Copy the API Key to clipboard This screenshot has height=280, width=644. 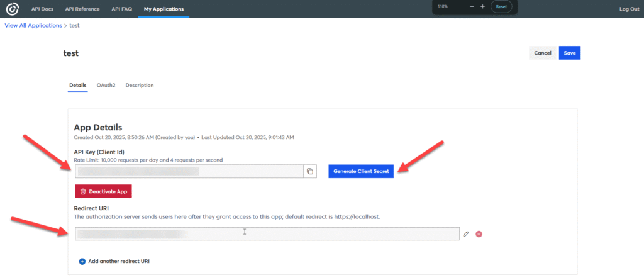[x=309, y=171]
